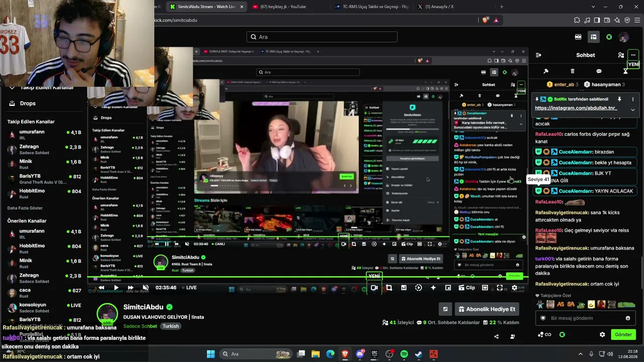644x362 pixels.
Task: Create a Clip of the stream
Action: [x=466, y=288]
